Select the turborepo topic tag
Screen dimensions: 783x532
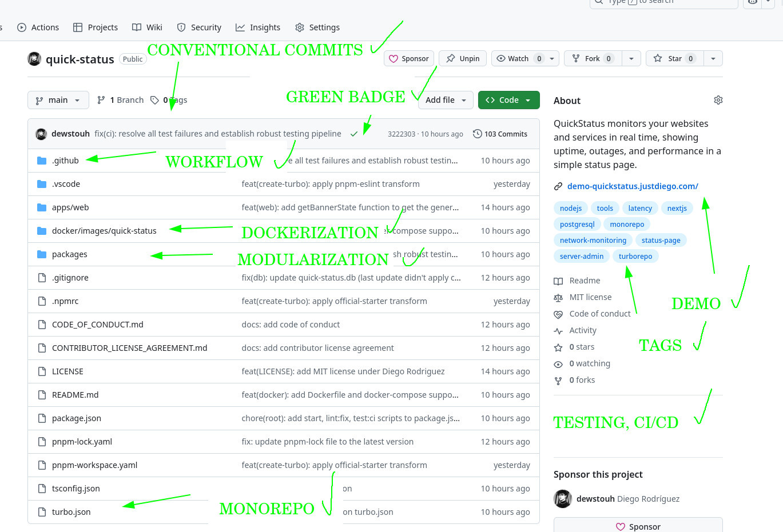tap(635, 257)
